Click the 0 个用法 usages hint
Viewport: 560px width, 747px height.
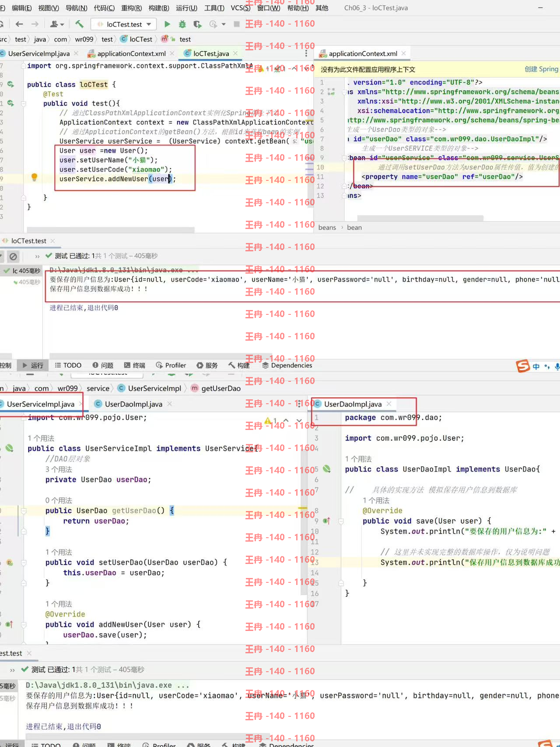click(59, 500)
